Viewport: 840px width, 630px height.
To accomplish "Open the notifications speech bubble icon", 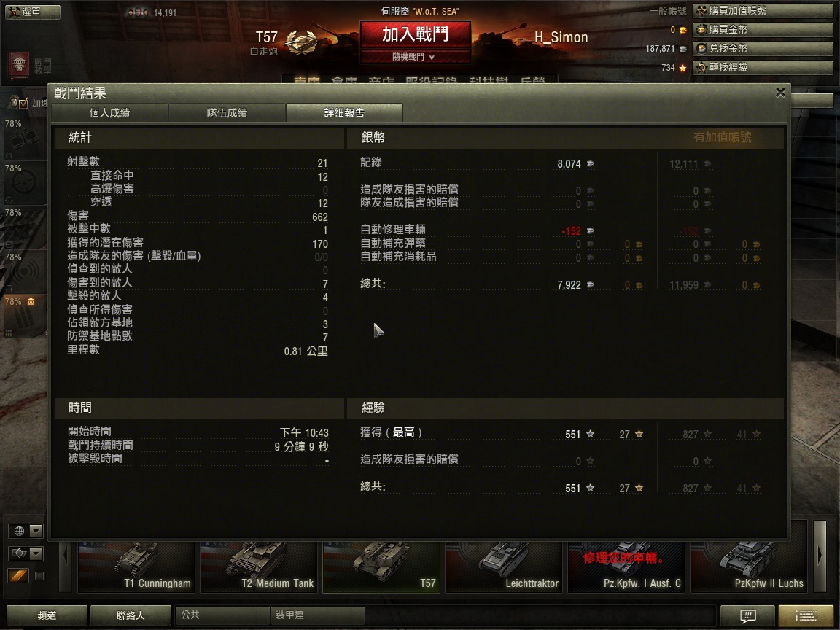I will pos(747,615).
